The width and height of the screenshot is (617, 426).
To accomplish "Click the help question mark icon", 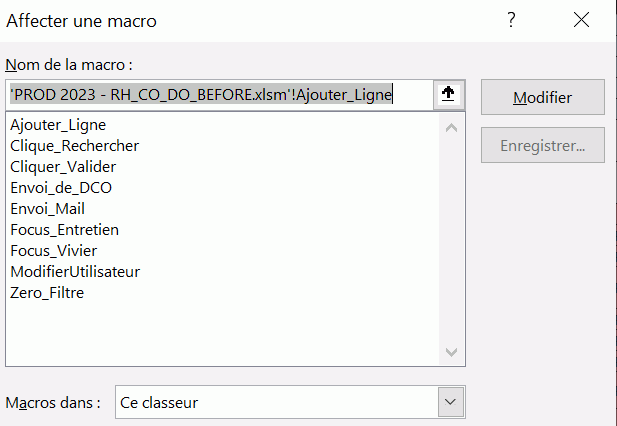I will point(511,20).
